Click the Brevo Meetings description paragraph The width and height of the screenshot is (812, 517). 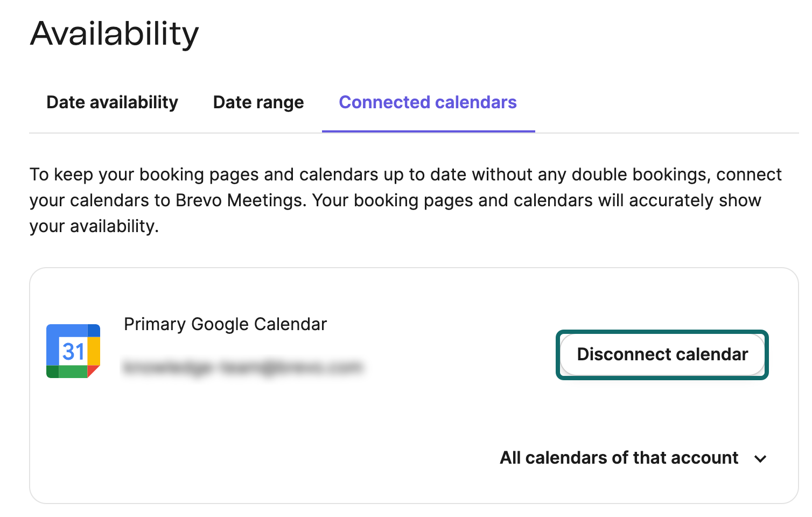pos(406,200)
